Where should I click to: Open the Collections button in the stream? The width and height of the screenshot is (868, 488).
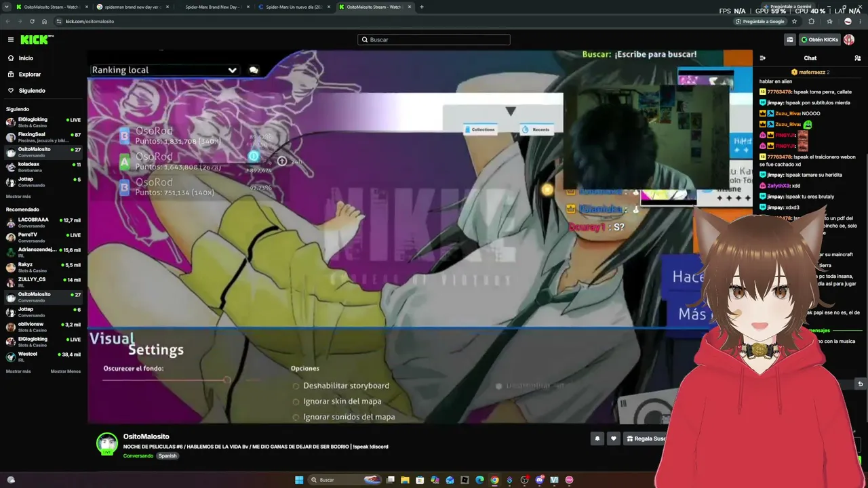480,129
